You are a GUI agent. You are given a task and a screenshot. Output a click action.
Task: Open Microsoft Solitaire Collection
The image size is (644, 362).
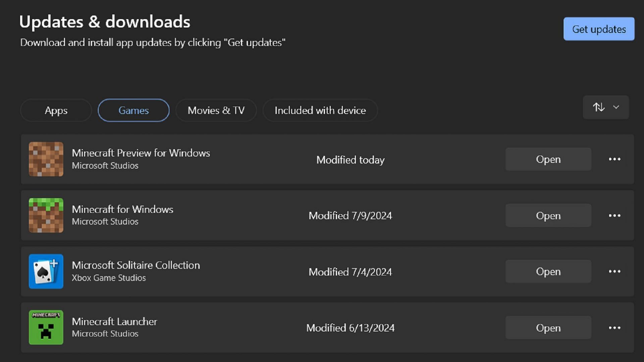548,271
